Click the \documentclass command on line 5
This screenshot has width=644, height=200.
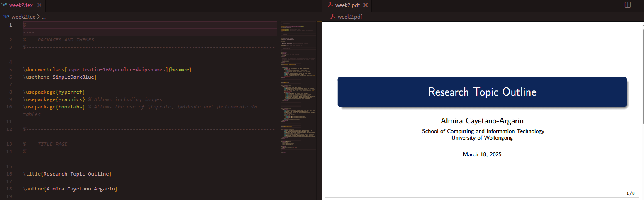point(44,69)
